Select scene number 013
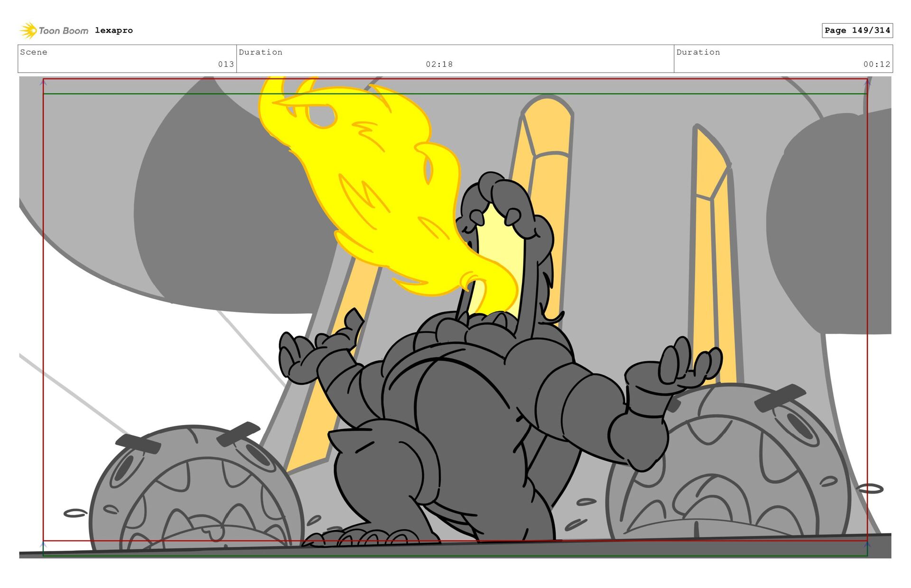Screen dimensions: 911x588 (226, 64)
